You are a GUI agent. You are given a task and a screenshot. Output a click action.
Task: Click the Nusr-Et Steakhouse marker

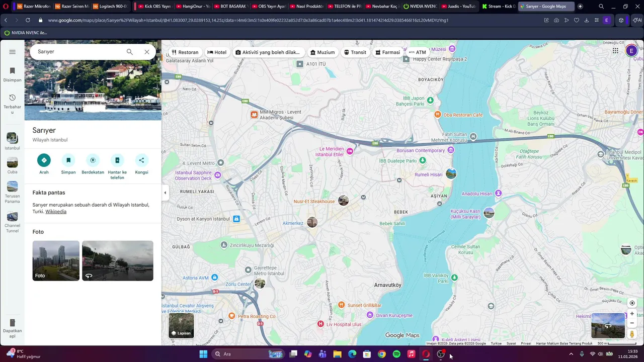(x=343, y=201)
